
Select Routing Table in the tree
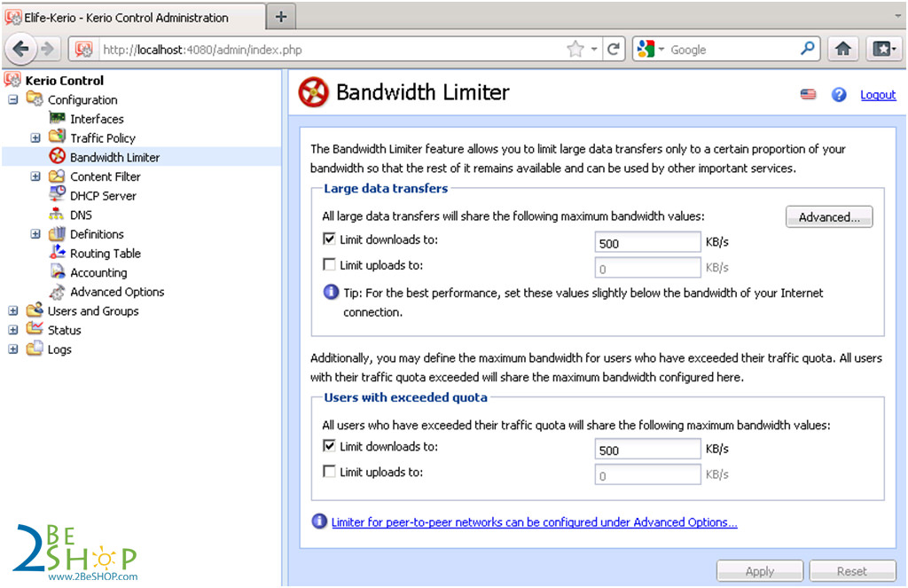[x=106, y=253]
